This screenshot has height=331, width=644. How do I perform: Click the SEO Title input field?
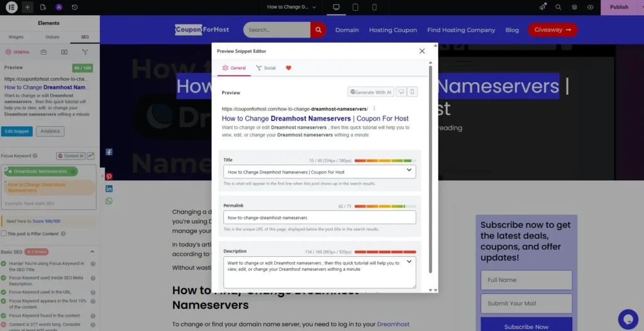tap(319, 172)
